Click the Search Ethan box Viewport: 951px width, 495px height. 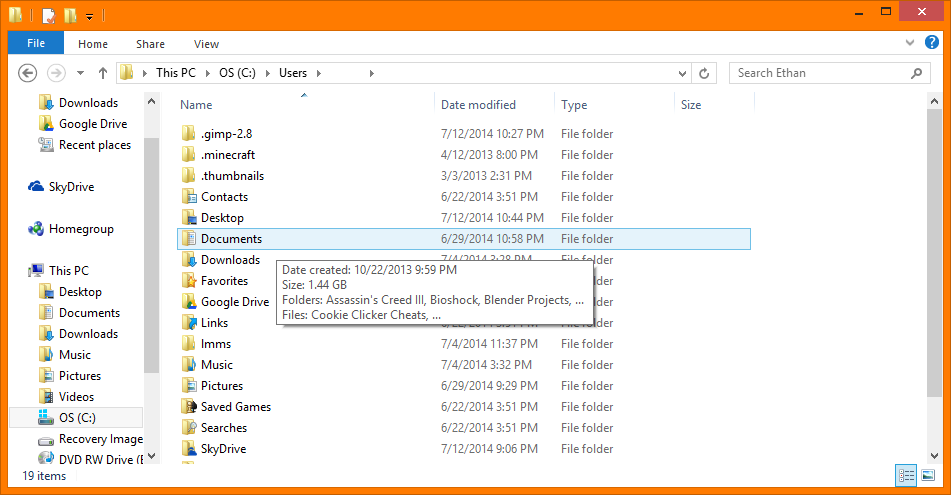(x=820, y=73)
